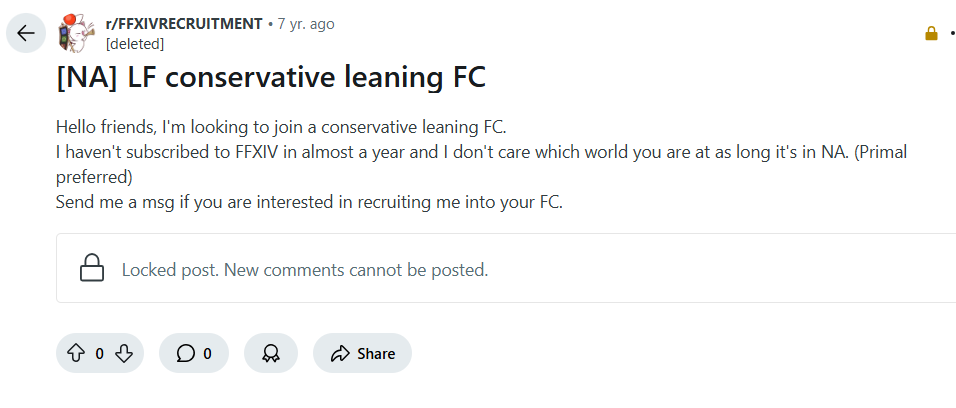The image size is (956, 408).
Task: Click the gold lock icon at top right
Action: coord(931,34)
